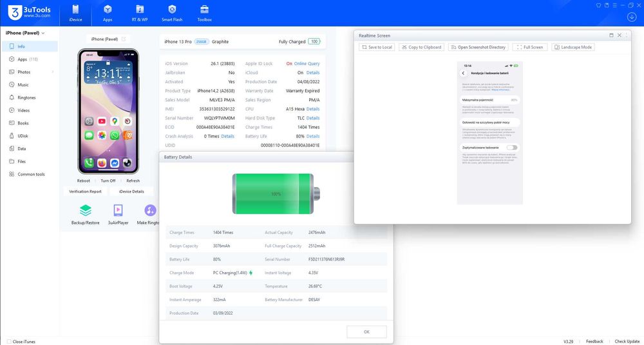The width and height of the screenshot is (644, 345).
Task: Open the RT & WP tab
Action: [140, 14]
